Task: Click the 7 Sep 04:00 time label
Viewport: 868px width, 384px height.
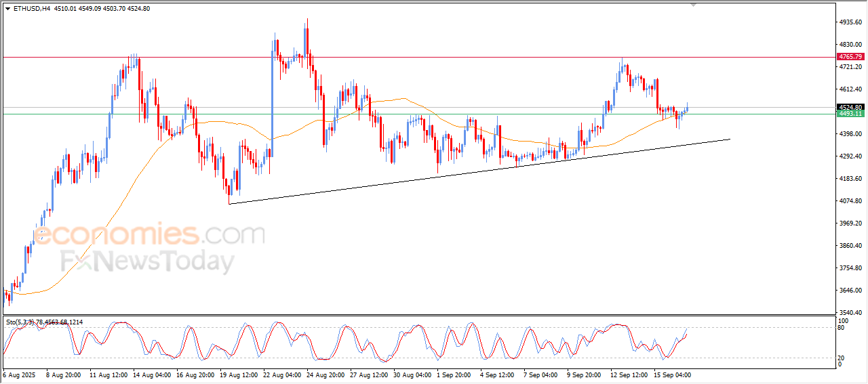Action: 540,375
